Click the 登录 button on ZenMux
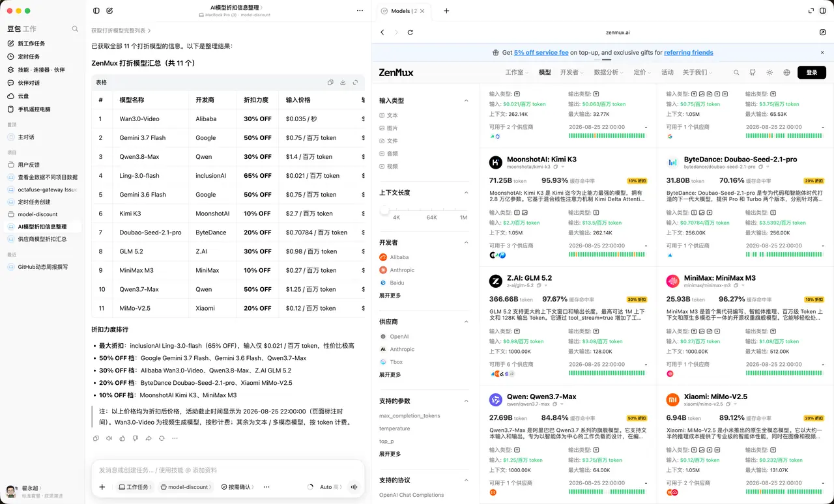The height and width of the screenshot is (504, 834). point(811,73)
